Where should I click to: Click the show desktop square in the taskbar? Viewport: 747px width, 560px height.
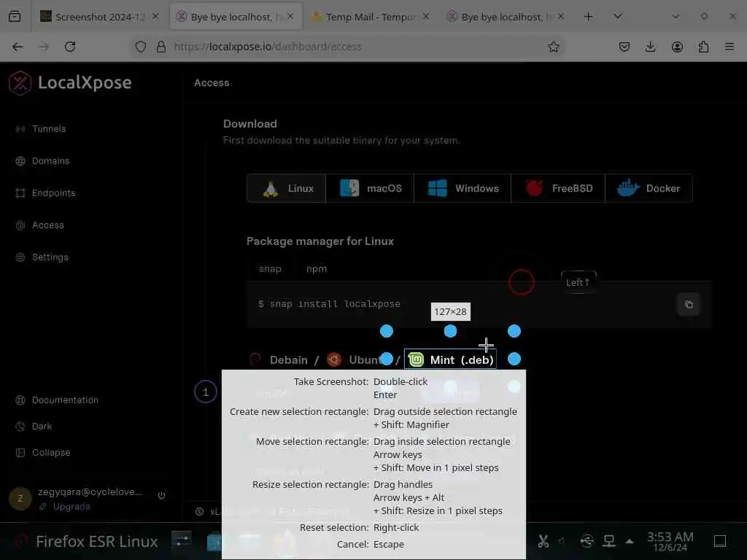pyautogui.click(x=720, y=541)
